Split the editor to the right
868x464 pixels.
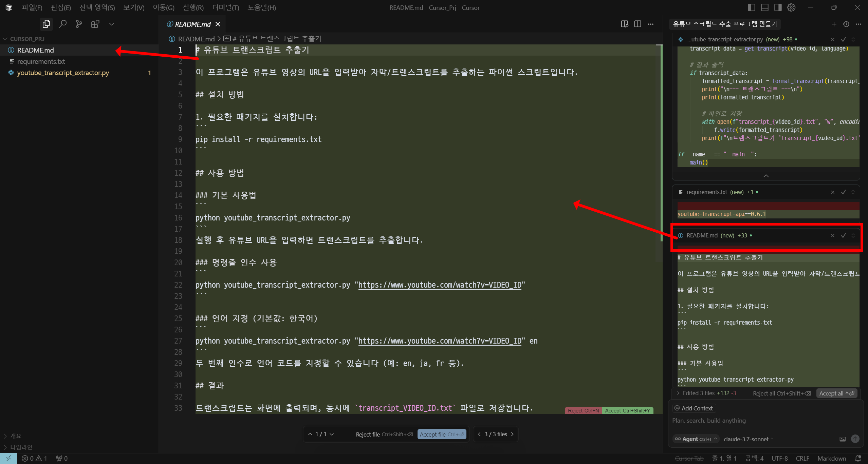click(638, 24)
